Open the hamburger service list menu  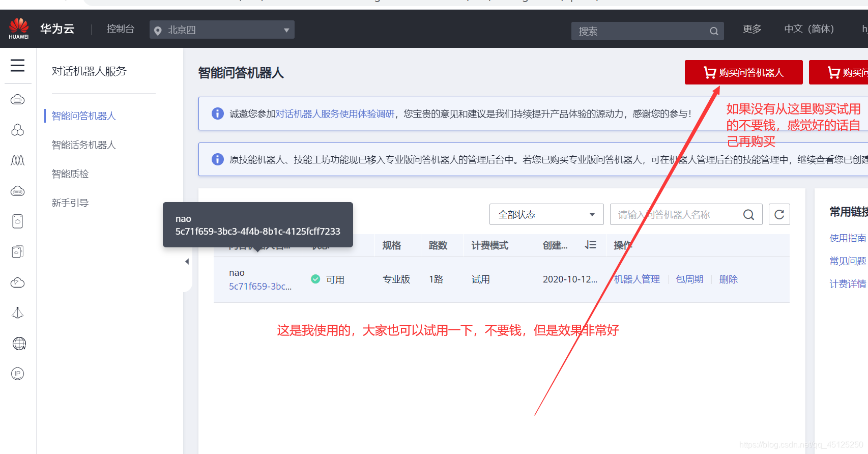18,65
